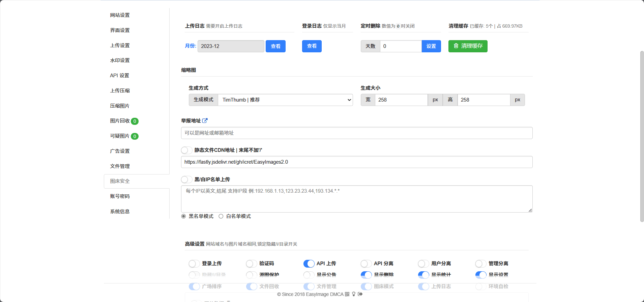Open external link icon beside 举报地址
Viewport: 644px width, 302px height.
(x=205, y=120)
